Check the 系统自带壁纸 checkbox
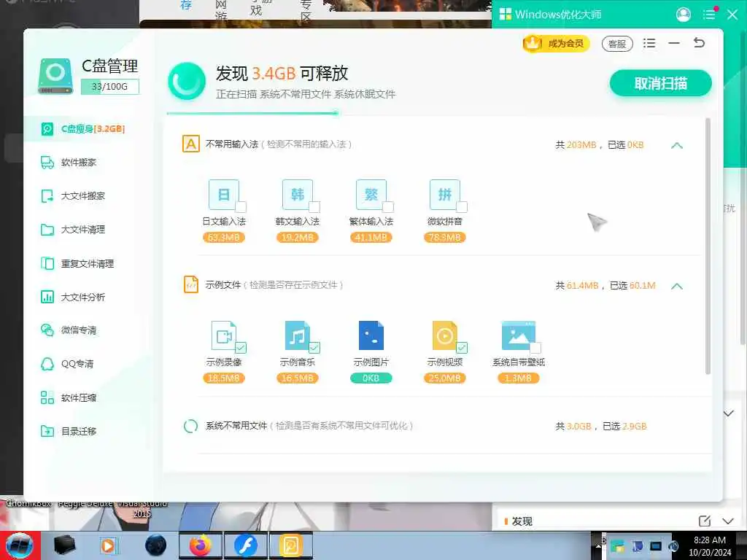Screen dimensions: 747x560 (535, 348)
